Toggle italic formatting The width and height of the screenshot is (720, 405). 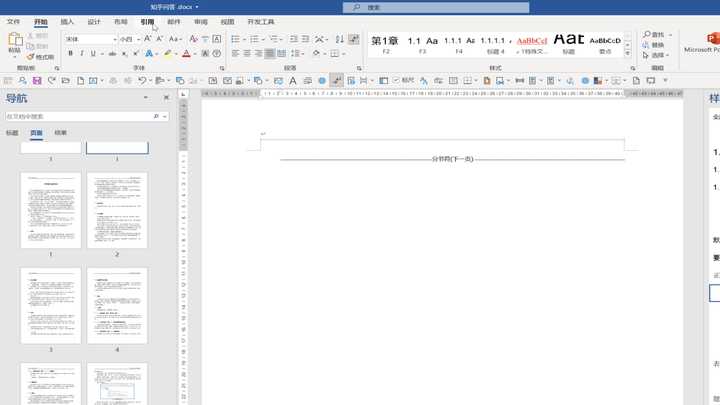point(82,54)
